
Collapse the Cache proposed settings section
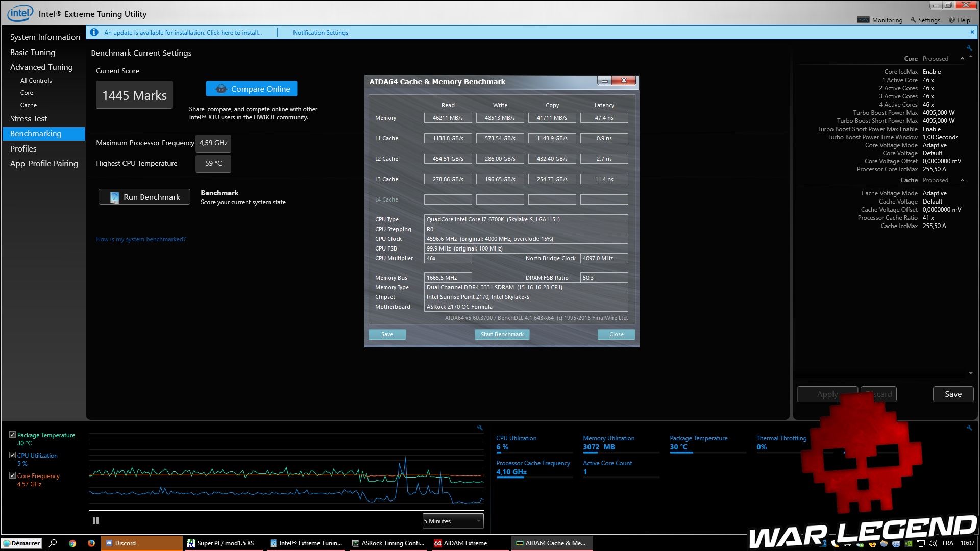(962, 180)
